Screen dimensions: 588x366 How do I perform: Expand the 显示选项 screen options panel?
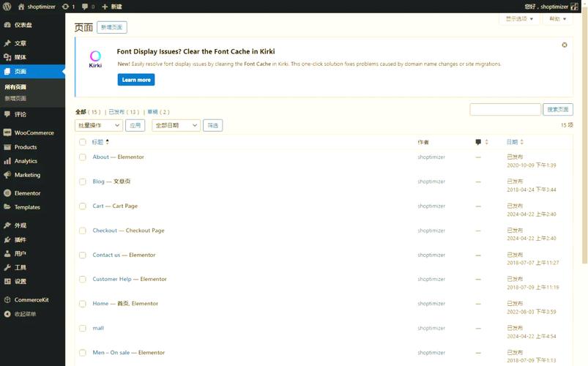point(520,19)
